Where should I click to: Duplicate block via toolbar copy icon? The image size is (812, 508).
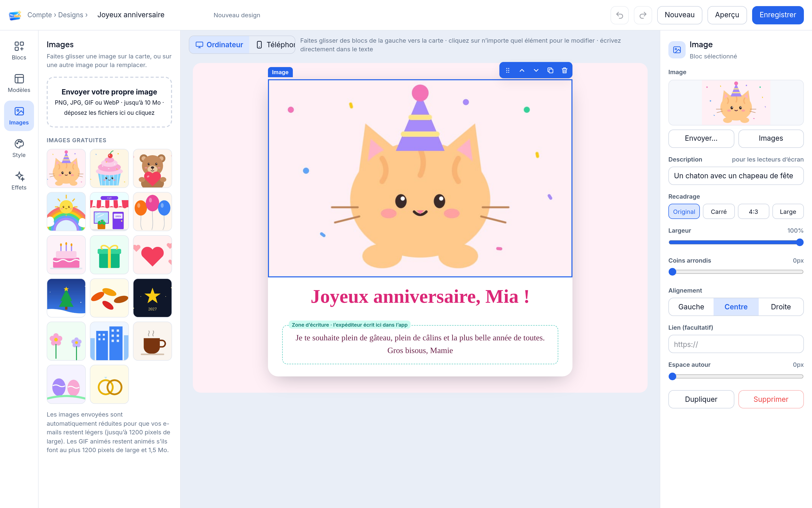pyautogui.click(x=550, y=71)
